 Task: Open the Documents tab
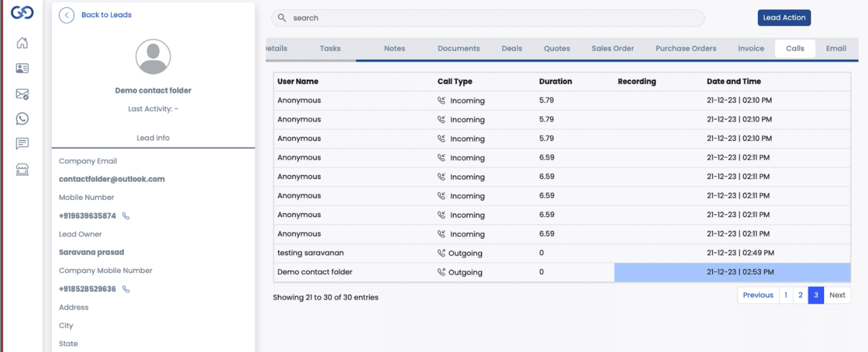(x=458, y=48)
